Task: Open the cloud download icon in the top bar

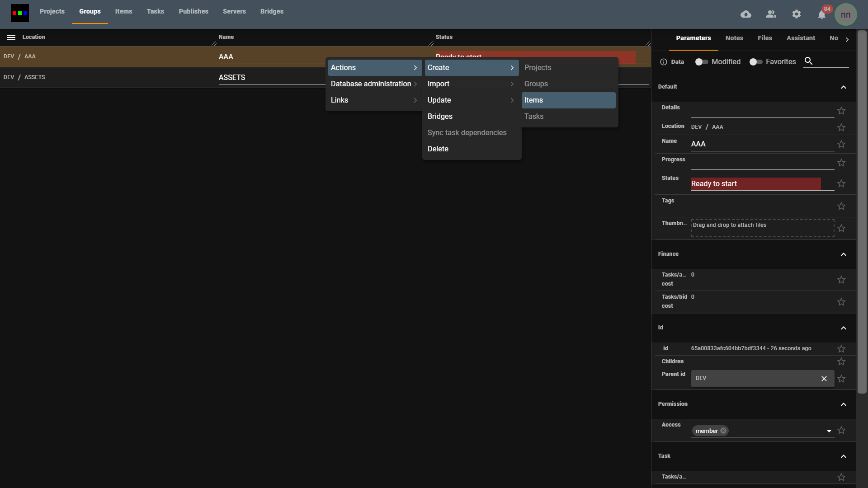Action: 746,14
